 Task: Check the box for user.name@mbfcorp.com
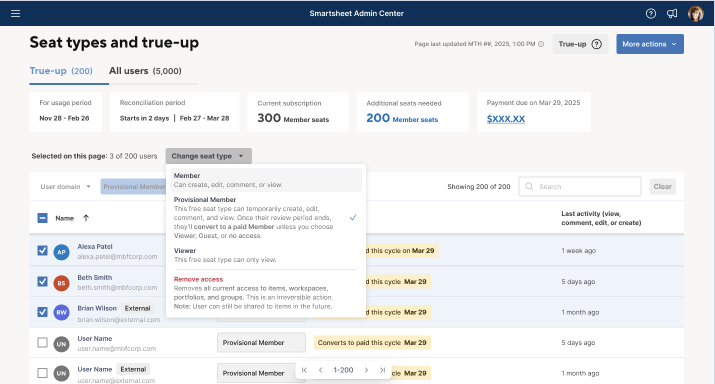pos(42,342)
